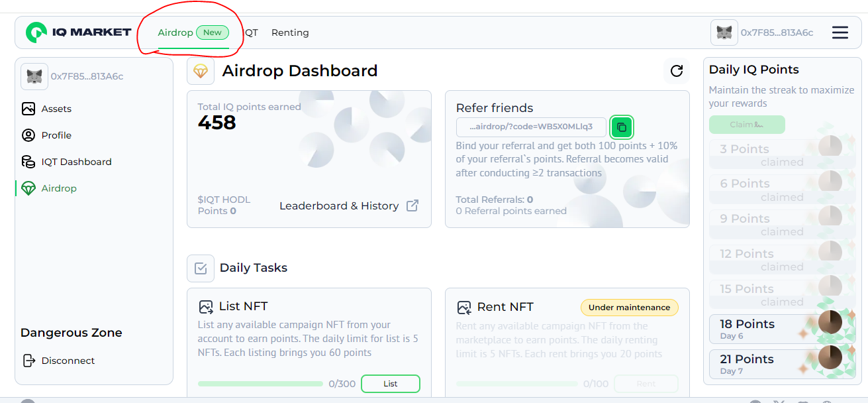Open the Leaderboard & History external link icon
This screenshot has height=403, width=868.
click(x=412, y=205)
